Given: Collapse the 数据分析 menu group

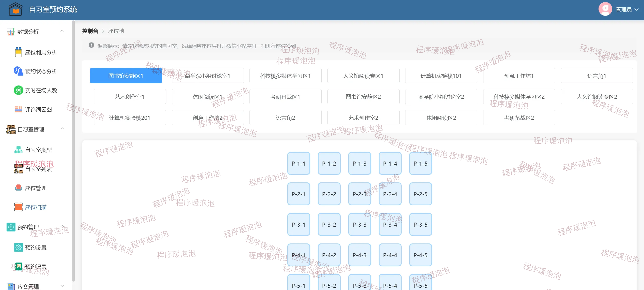Looking at the screenshot, I should pyautogui.click(x=62, y=31).
